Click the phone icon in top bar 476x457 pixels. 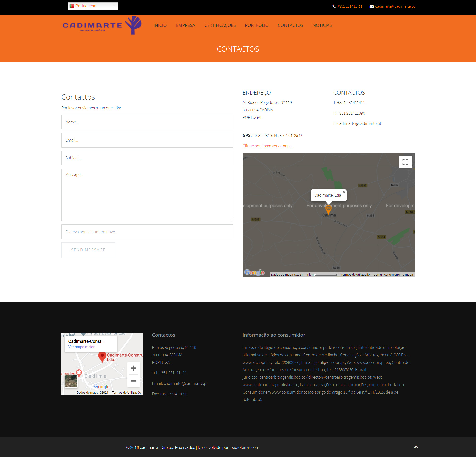point(334,6)
